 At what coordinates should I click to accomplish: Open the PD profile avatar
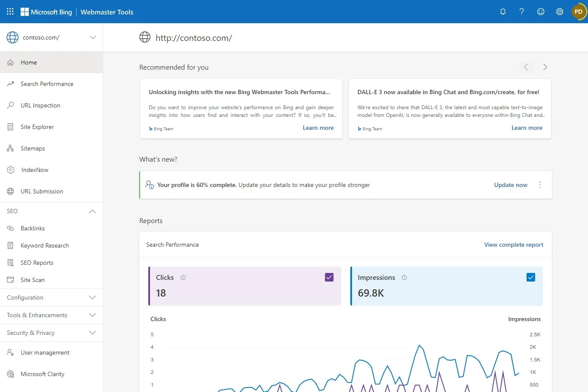tap(579, 12)
